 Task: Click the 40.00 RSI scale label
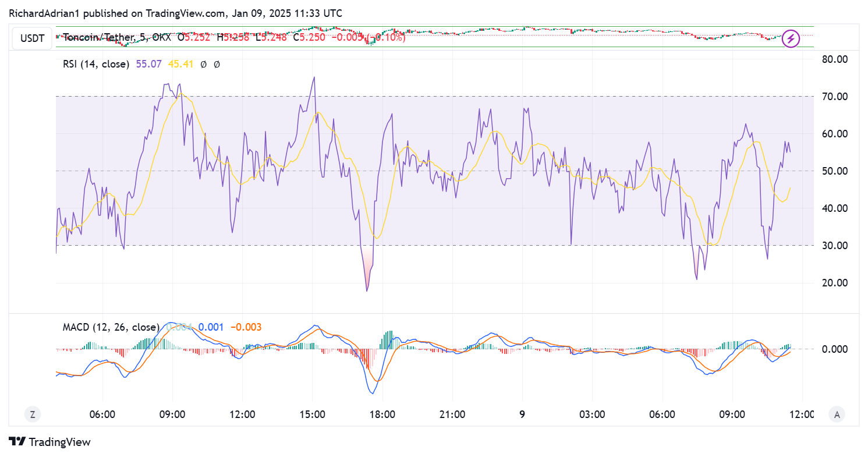pos(835,208)
